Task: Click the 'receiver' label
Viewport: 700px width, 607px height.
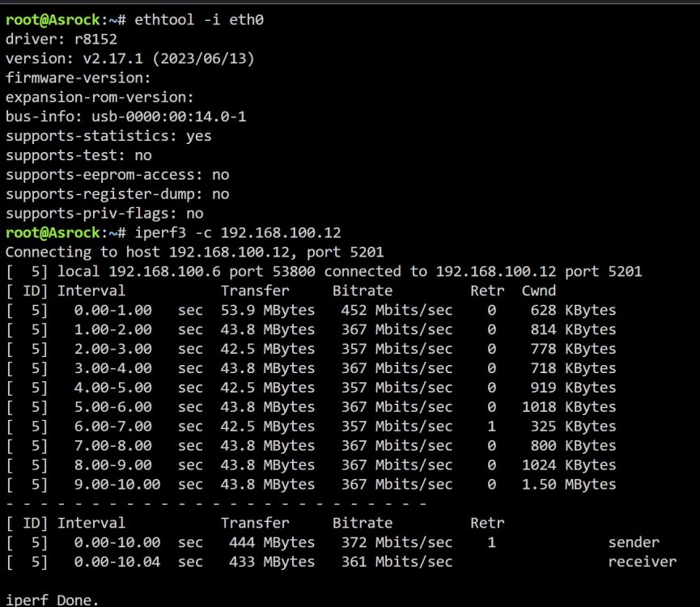Action: (x=642, y=562)
